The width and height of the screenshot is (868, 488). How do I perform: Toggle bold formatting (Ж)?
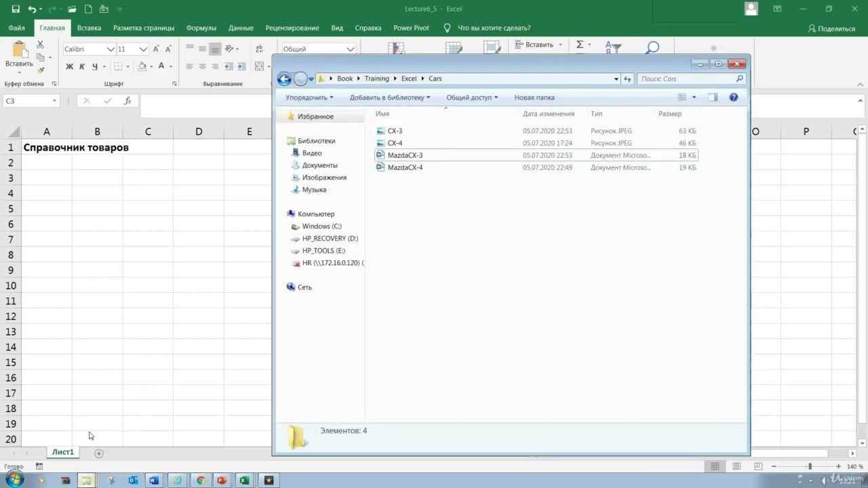[x=69, y=66]
